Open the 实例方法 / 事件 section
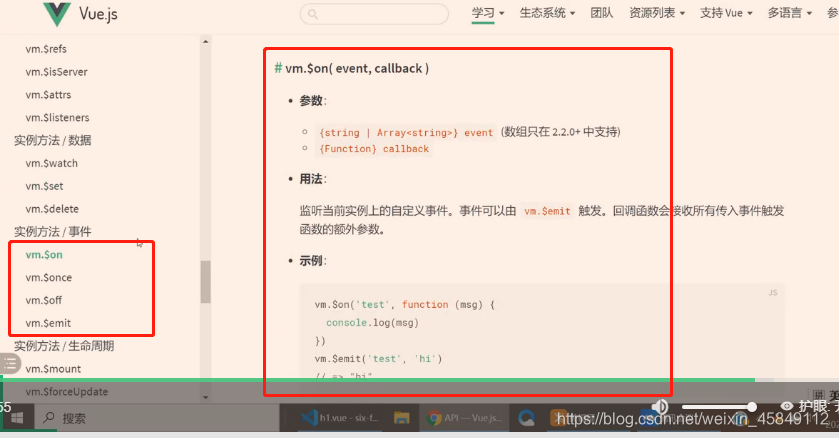This screenshot has width=839, height=438. click(52, 232)
